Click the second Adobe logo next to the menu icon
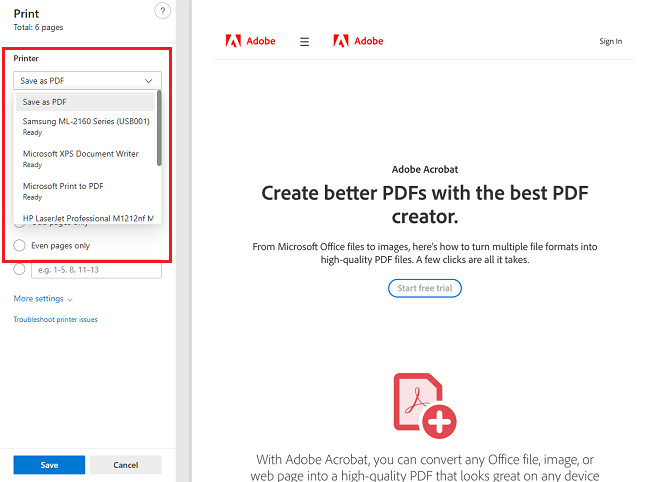657x482 pixels. tap(358, 41)
